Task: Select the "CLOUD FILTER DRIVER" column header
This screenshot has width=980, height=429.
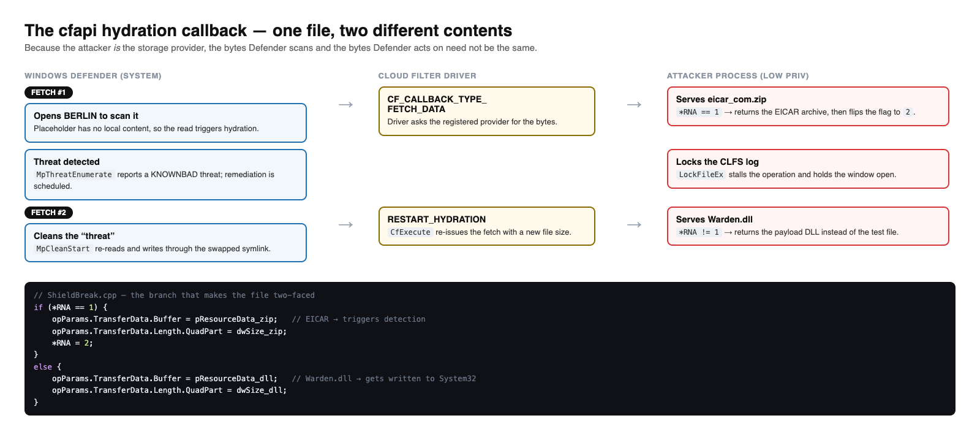Action: (427, 76)
